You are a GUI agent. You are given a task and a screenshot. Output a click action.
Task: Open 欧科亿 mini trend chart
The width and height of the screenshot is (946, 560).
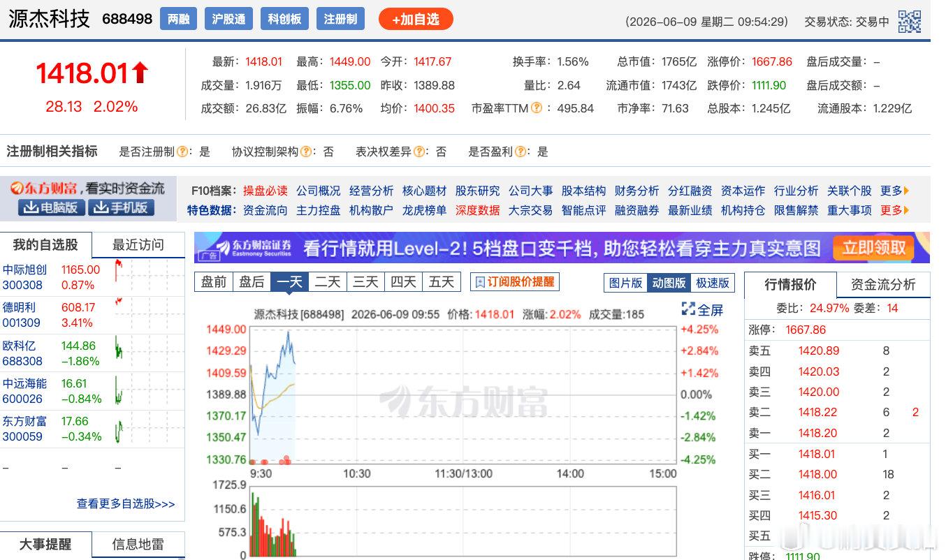point(143,353)
